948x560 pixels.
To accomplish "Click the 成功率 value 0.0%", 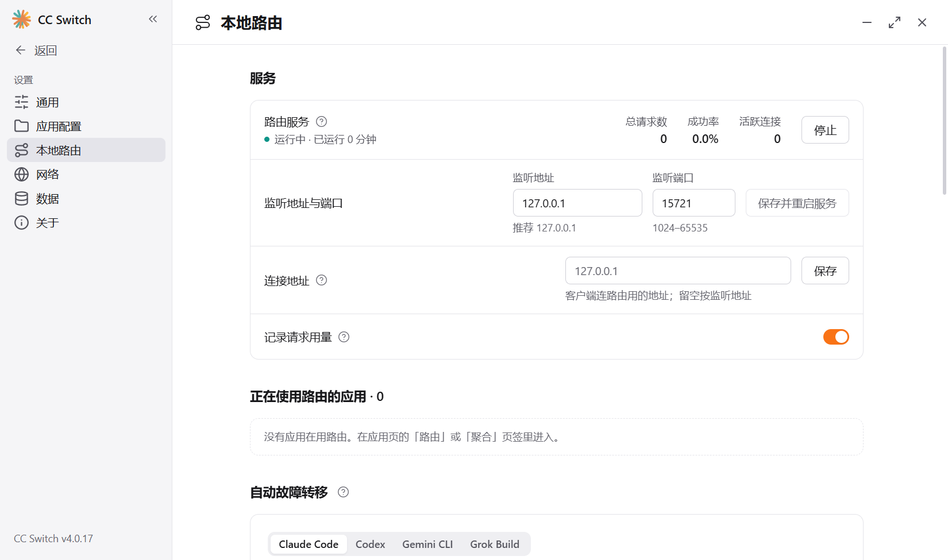I will pos(706,139).
